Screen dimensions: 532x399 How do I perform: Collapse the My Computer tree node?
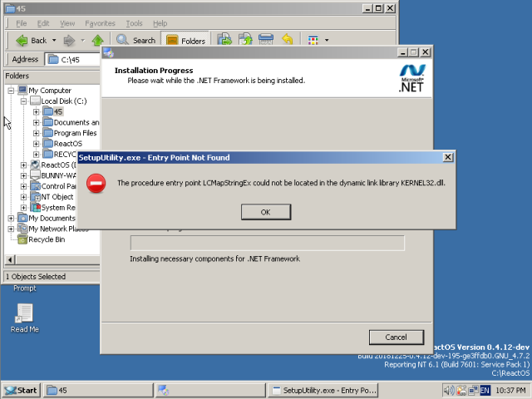coord(11,91)
